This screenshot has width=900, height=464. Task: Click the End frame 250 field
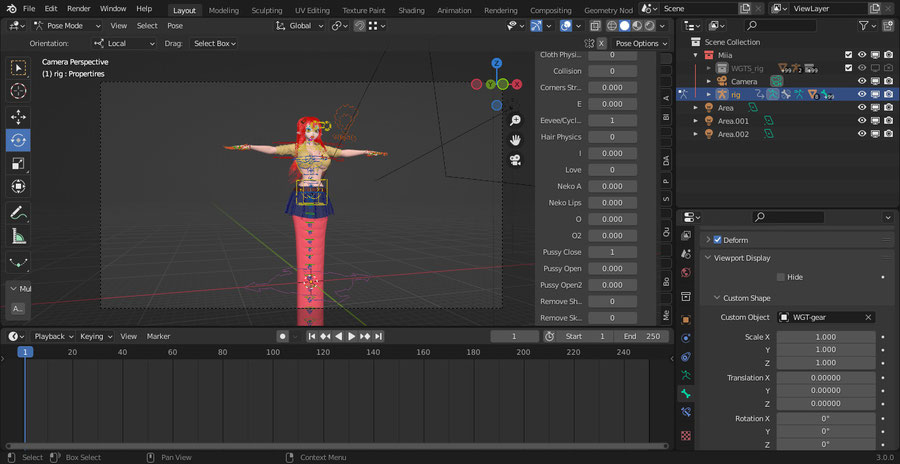coord(642,337)
